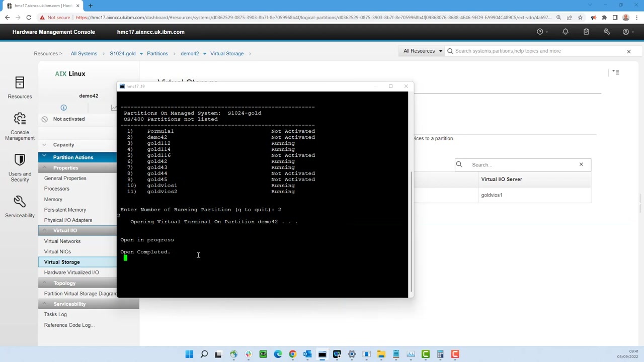Open General Properties menu item

click(x=65, y=178)
